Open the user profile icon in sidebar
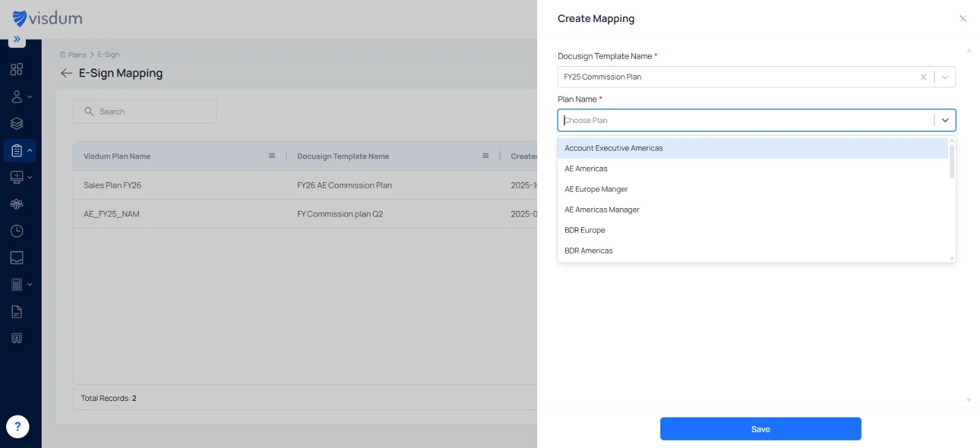 click(17, 97)
